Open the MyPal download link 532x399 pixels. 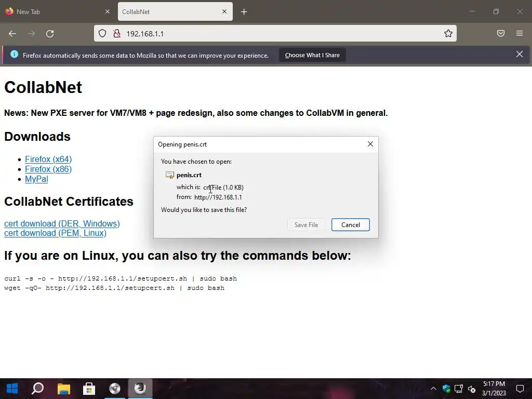pyautogui.click(x=36, y=179)
